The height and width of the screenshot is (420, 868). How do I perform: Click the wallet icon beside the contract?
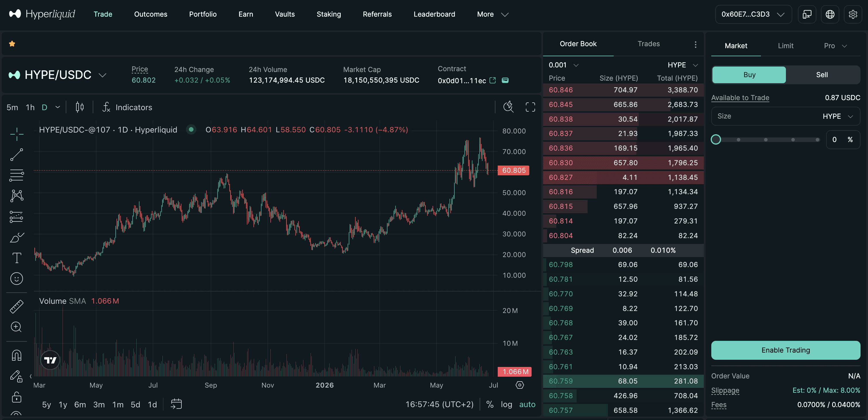(505, 80)
